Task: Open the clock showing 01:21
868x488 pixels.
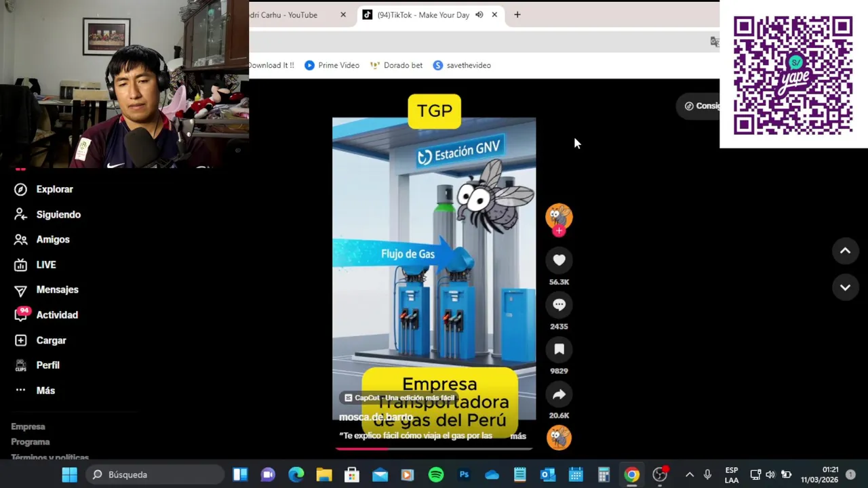Action: tap(819, 474)
